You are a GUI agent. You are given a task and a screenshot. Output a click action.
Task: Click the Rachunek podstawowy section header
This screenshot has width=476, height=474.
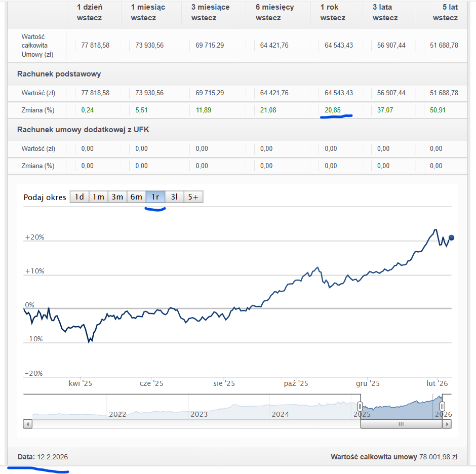click(59, 74)
